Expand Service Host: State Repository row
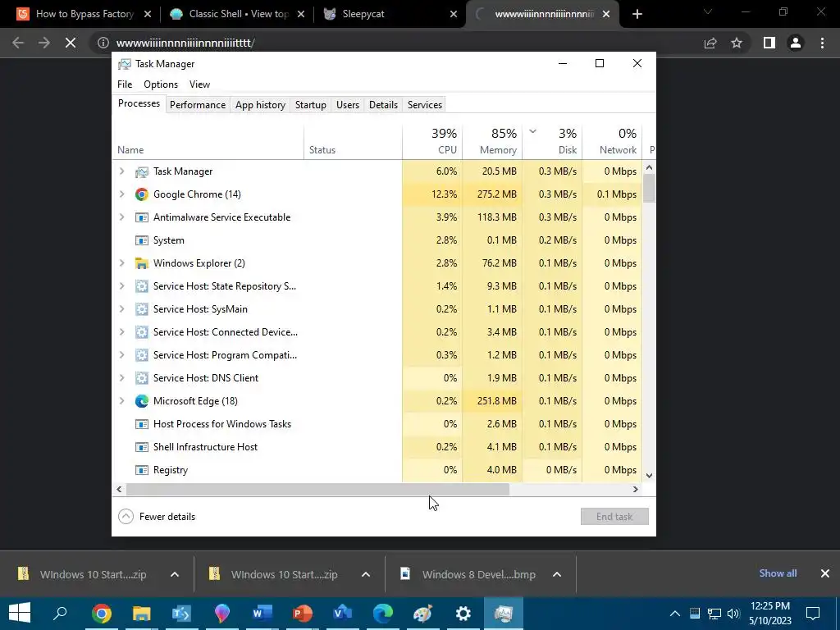Screen dimensions: 840x630 tap(122, 286)
